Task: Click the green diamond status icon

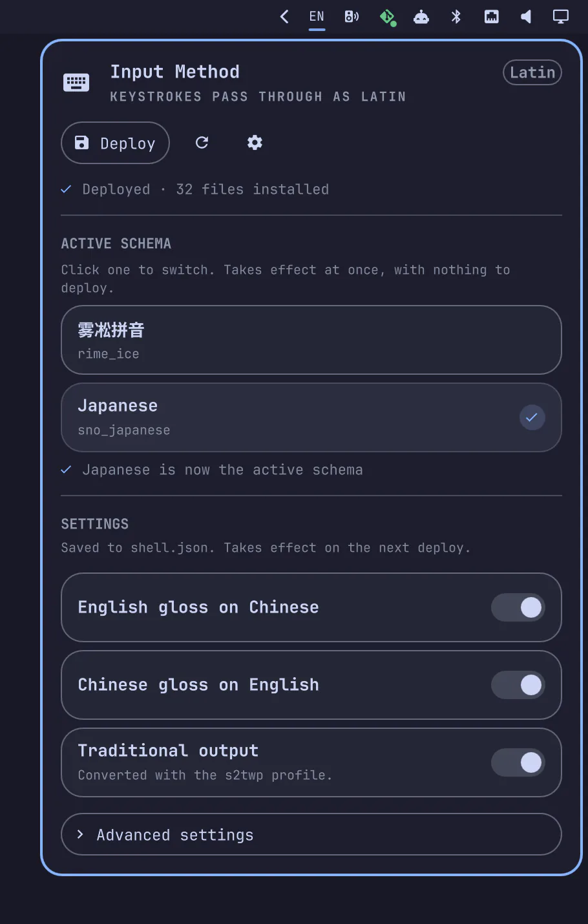Action: [x=387, y=17]
